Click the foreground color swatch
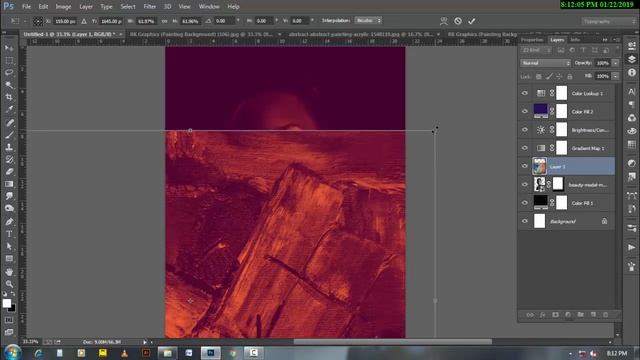 click(7, 303)
